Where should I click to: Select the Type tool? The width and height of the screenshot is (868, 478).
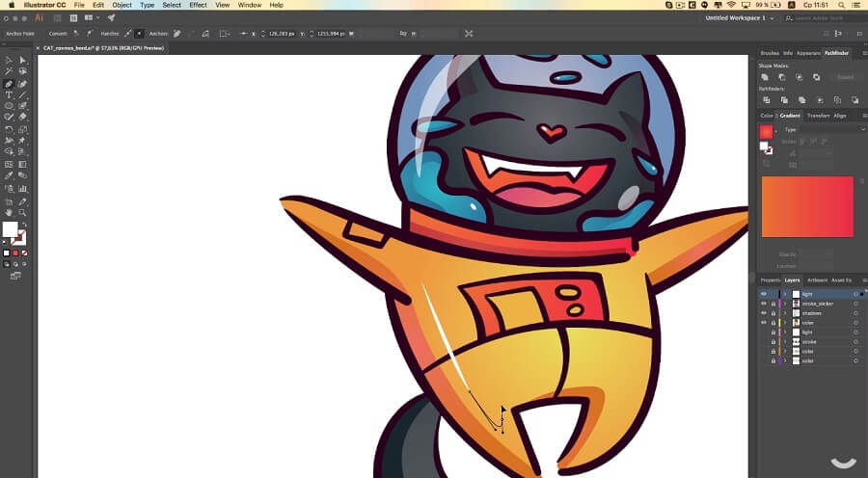[9, 94]
